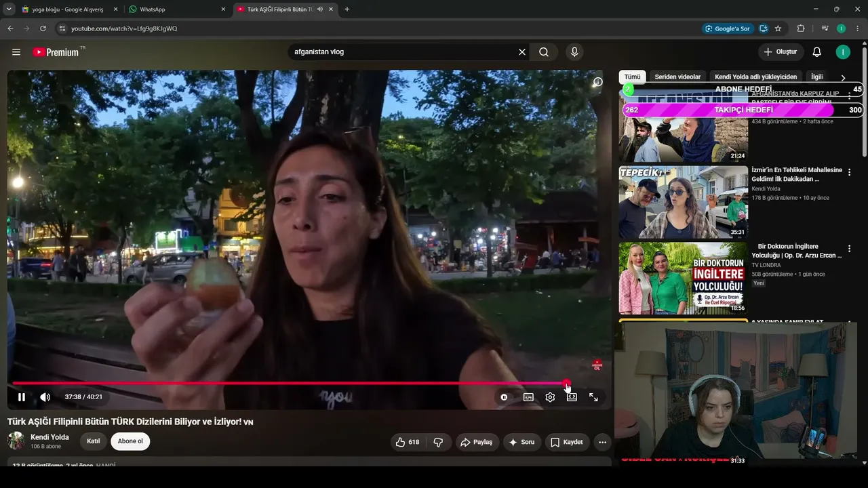Viewport: 868px width, 488px height.
Task: Open a new browser tab
Action: (x=347, y=9)
